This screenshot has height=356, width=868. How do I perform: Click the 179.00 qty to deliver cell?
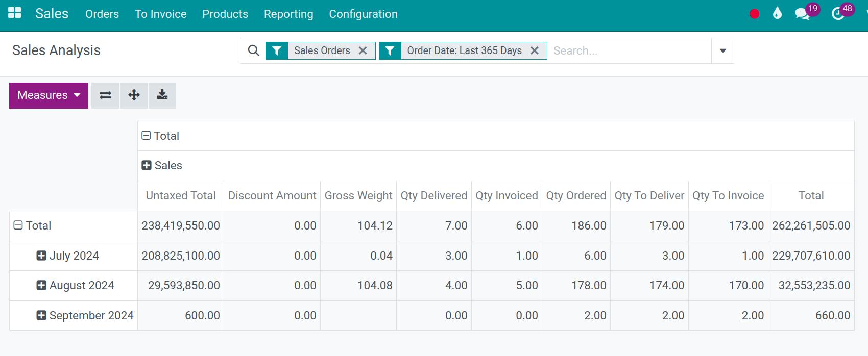[649, 225]
